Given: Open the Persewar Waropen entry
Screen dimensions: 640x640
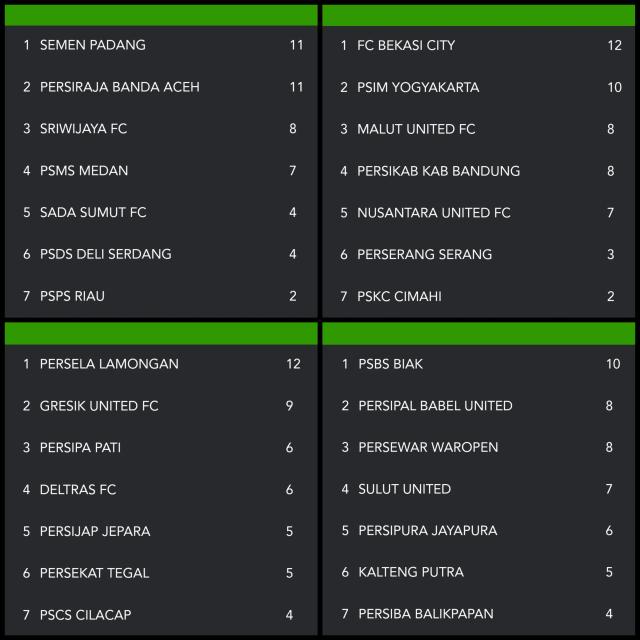Looking at the screenshot, I should pos(428,448).
